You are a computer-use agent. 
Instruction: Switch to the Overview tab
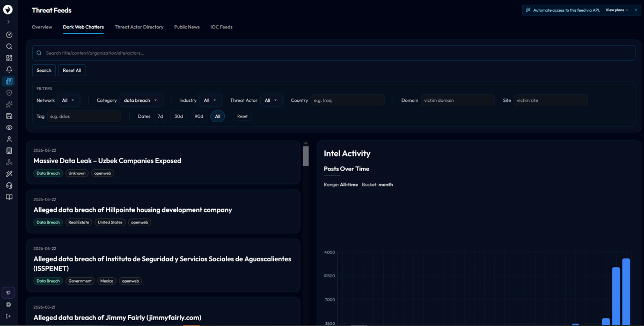tap(42, 27)
